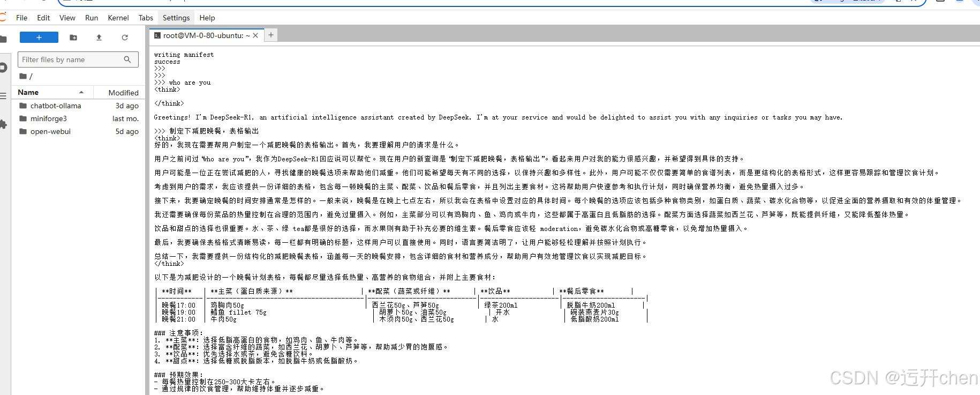The width and height of the screenshot is (980, 395).
Task: Click the blue New Launcher plus button
Action: click(39, 38)
